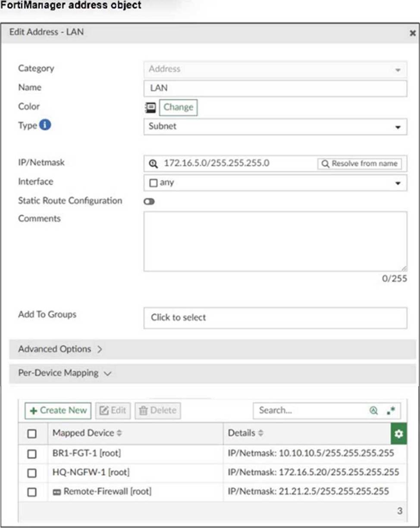Image resolution: width=420 pixels, height=528 pixels.
Task: Check the BR1-FGT-1 row checkbox
Action: (x=32, y=454)
